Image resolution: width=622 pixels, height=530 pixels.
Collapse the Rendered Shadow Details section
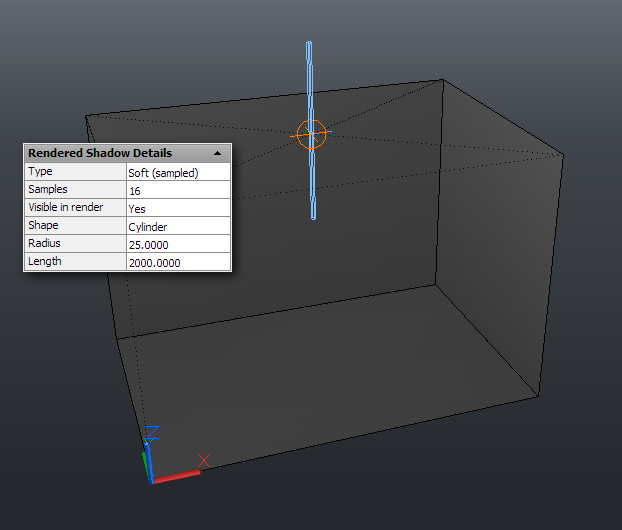217,154
